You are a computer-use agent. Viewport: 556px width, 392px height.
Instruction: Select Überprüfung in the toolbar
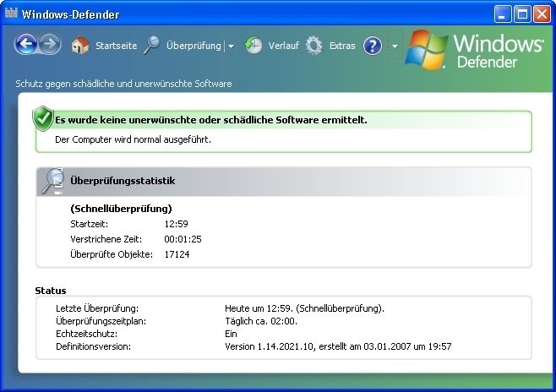(194, 46)
